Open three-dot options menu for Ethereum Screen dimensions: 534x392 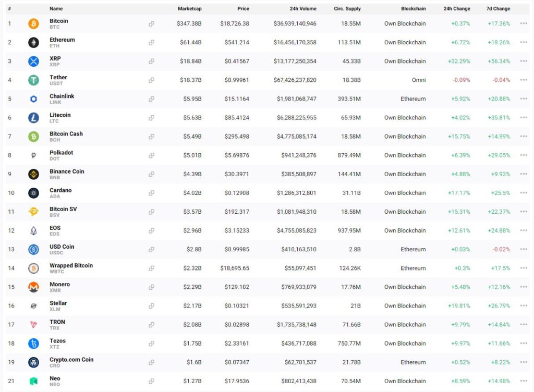[x=524, y=42]
